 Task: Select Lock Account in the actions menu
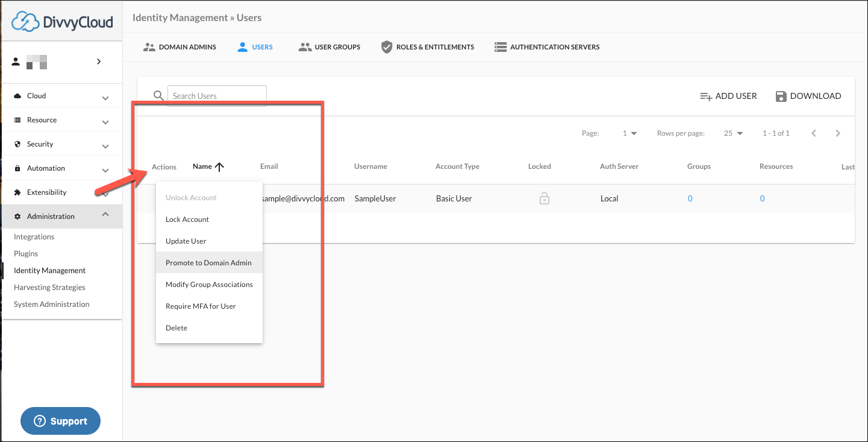(x=209, y=219)
